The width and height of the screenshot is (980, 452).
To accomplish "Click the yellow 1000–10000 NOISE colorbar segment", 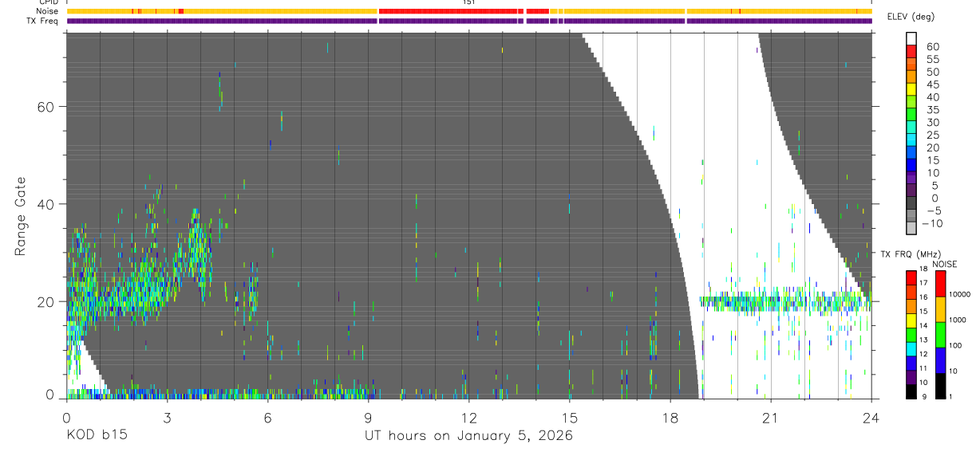I will pyautogui.click(x=941, y=309).
